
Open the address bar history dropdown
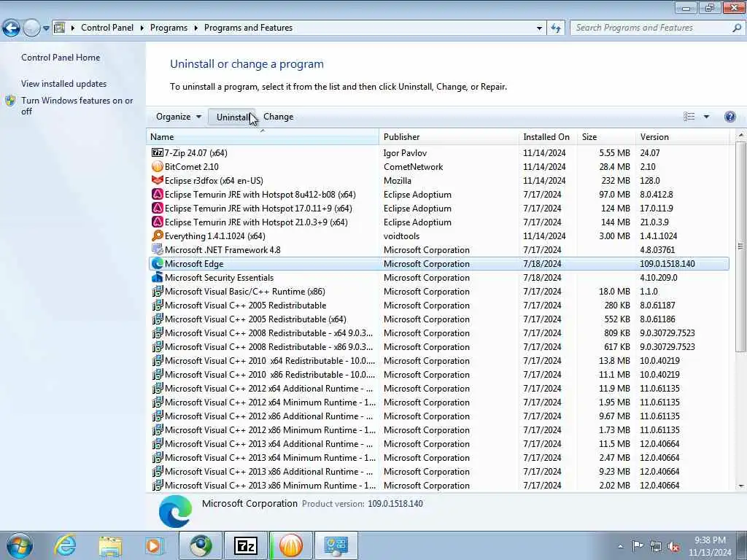(539, 28)
